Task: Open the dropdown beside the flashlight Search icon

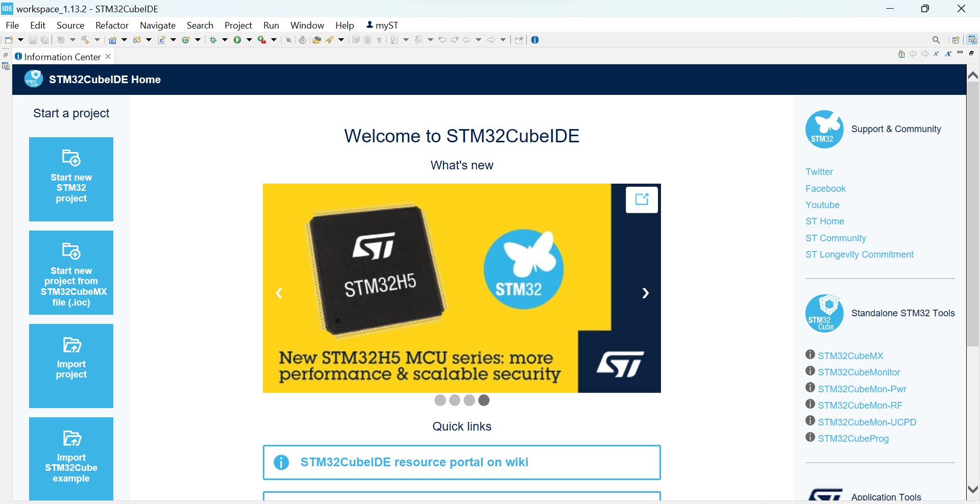Action: 341,40
